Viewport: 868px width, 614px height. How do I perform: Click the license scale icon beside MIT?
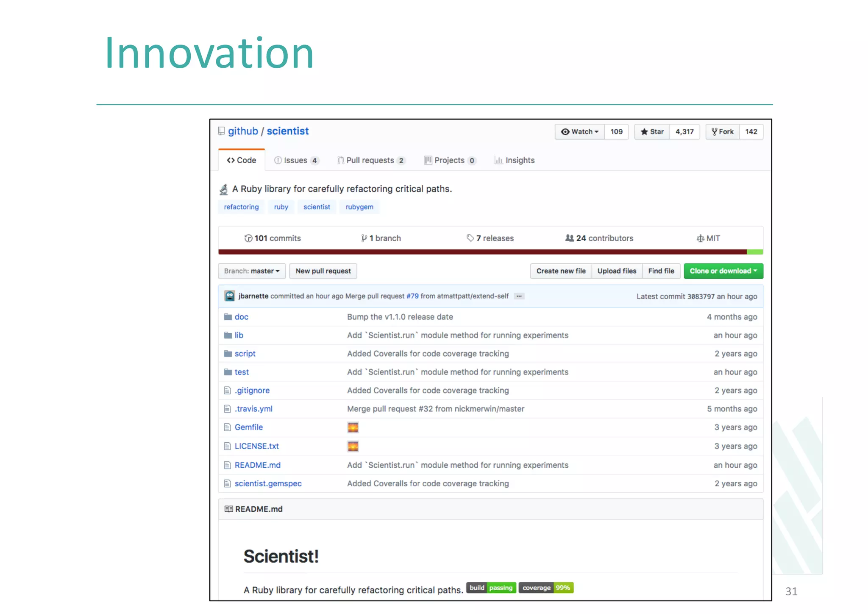(x=700, y=238)
